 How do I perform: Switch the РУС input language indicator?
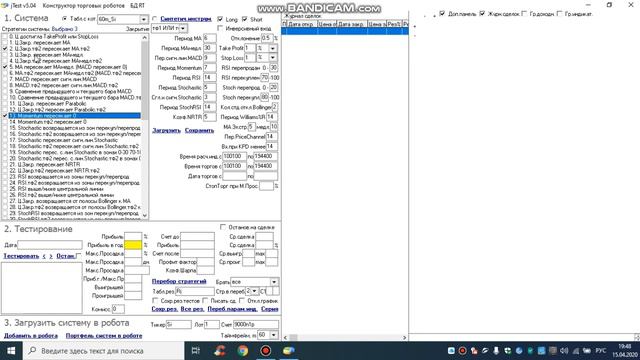pos(600,351)
